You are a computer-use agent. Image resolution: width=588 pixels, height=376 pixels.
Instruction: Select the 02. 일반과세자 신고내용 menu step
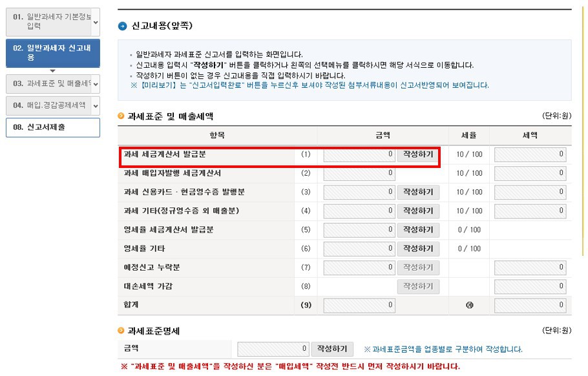tap(53, 53)
